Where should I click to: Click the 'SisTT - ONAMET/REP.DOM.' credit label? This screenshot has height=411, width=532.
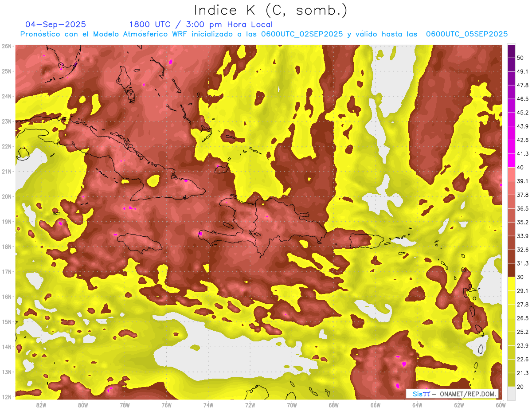452,394
